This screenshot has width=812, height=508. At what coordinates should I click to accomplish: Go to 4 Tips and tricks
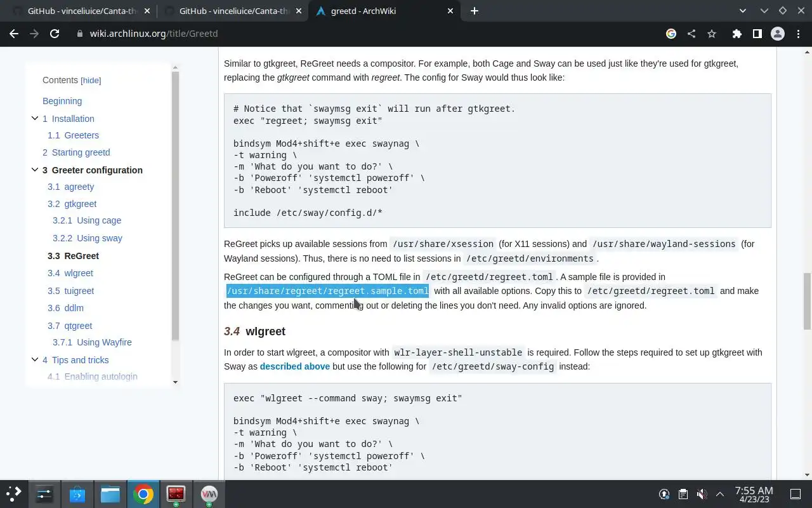(x=75, y=360)
